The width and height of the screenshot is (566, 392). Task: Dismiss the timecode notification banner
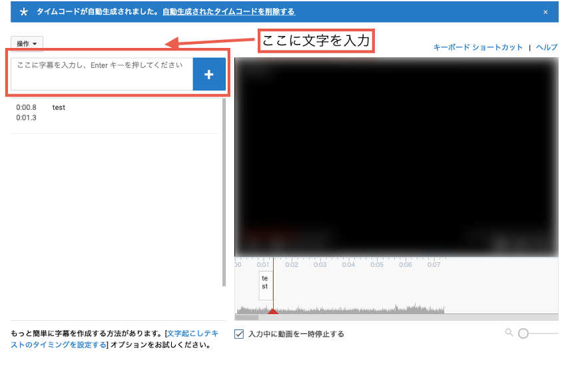tap(545, 12)
